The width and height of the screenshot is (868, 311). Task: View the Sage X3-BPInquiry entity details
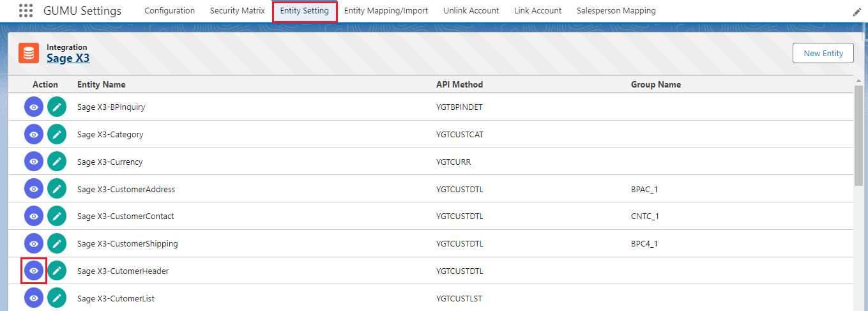click(34, 107)
